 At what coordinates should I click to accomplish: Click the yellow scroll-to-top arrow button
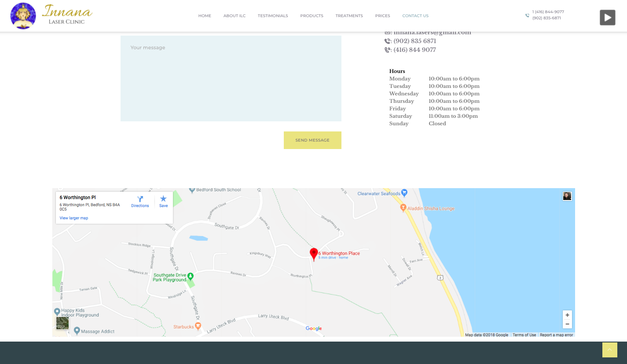[x=610, y=350]
